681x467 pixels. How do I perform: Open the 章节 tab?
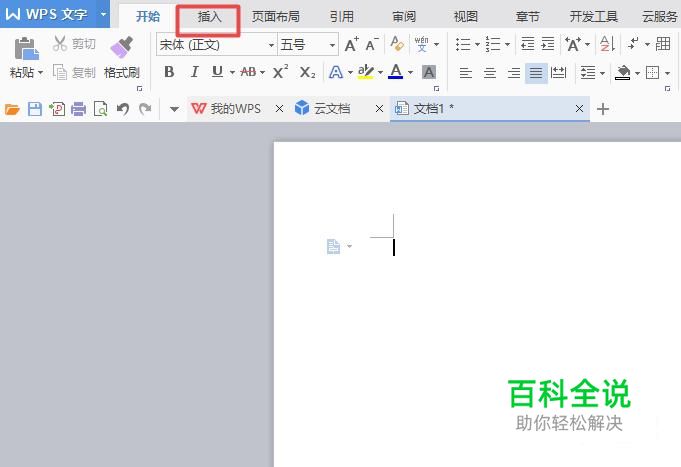point(527,17)
